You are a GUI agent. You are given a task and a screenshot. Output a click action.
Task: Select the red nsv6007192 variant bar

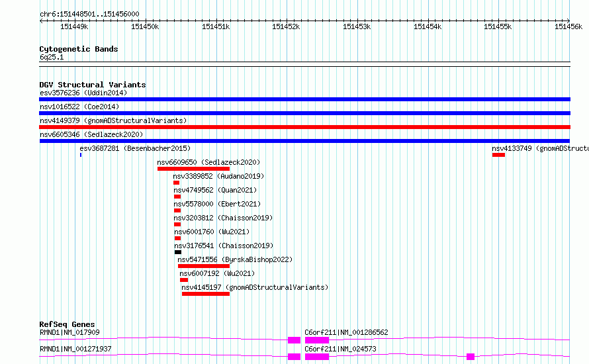pyautogui.click(x=184, y=280)
